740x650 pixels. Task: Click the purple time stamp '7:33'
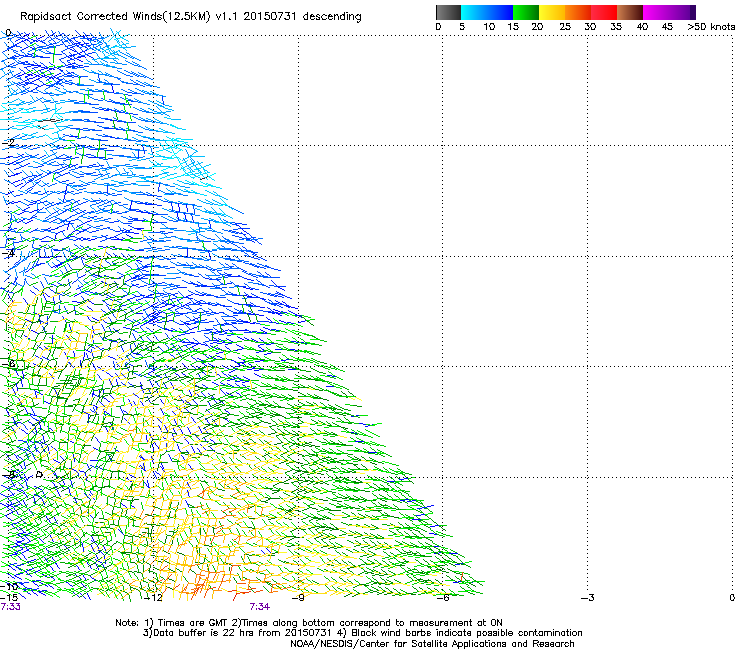[10, 607]
